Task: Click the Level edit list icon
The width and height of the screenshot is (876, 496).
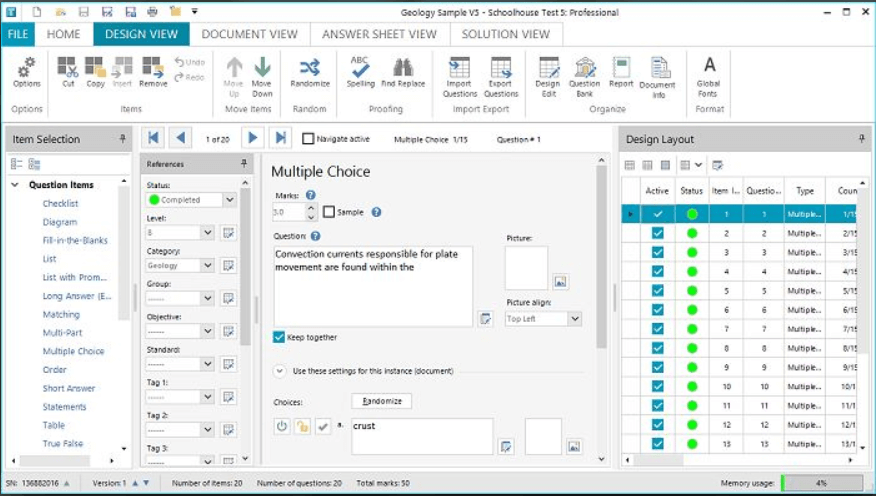Action: click(228, 232)
